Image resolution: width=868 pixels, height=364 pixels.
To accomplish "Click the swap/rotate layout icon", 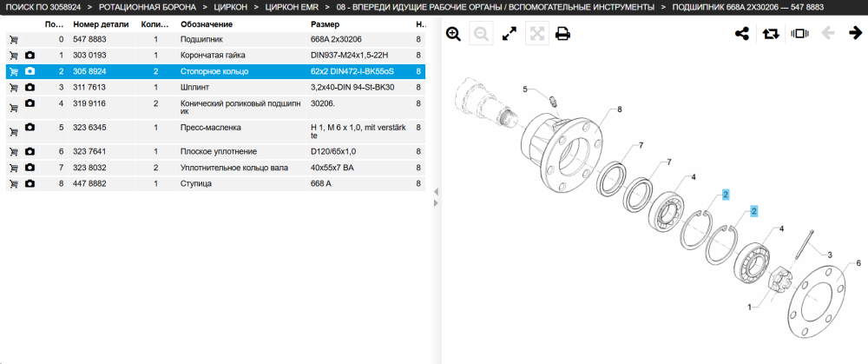I will (770, 34).
